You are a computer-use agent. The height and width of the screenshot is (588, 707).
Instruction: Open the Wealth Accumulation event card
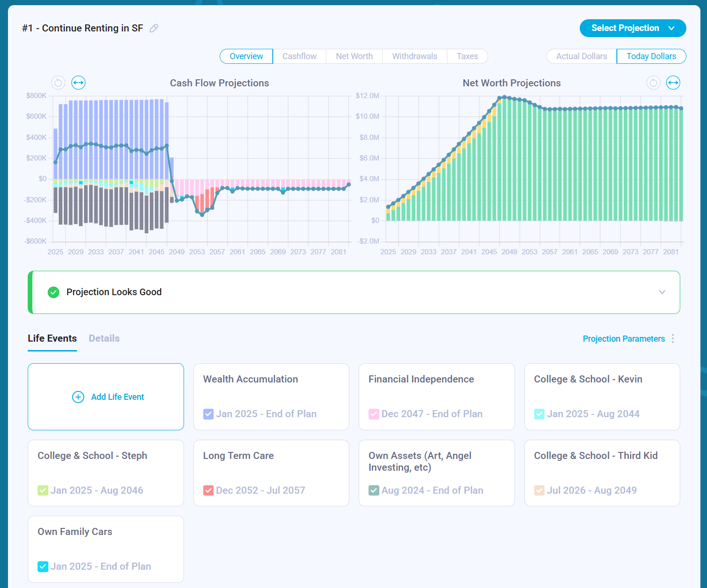(271, 397)
